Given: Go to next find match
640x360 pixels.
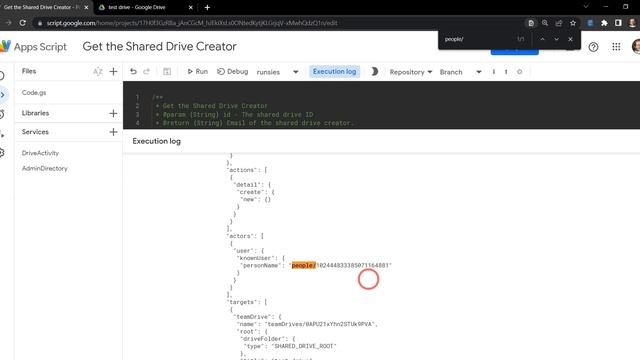Looking at the screenshot, I should [556, 39].
